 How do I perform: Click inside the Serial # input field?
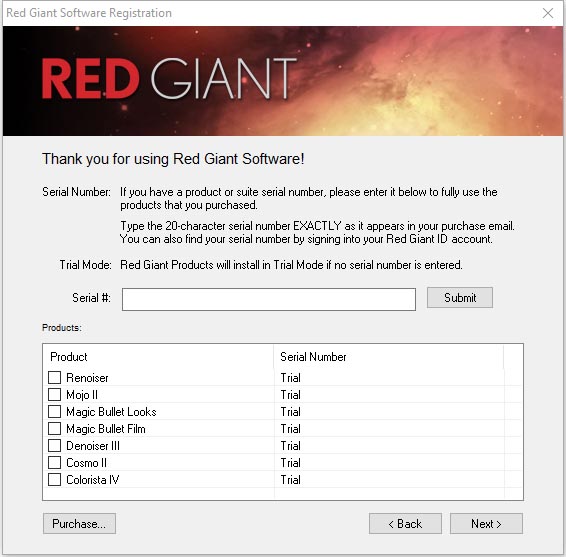(x=269, y=299)
